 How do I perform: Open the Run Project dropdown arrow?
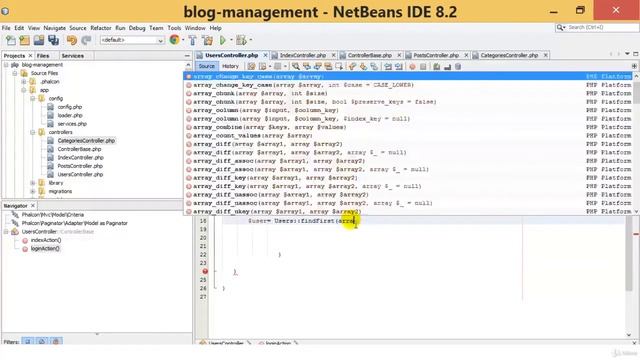[231, 40]
